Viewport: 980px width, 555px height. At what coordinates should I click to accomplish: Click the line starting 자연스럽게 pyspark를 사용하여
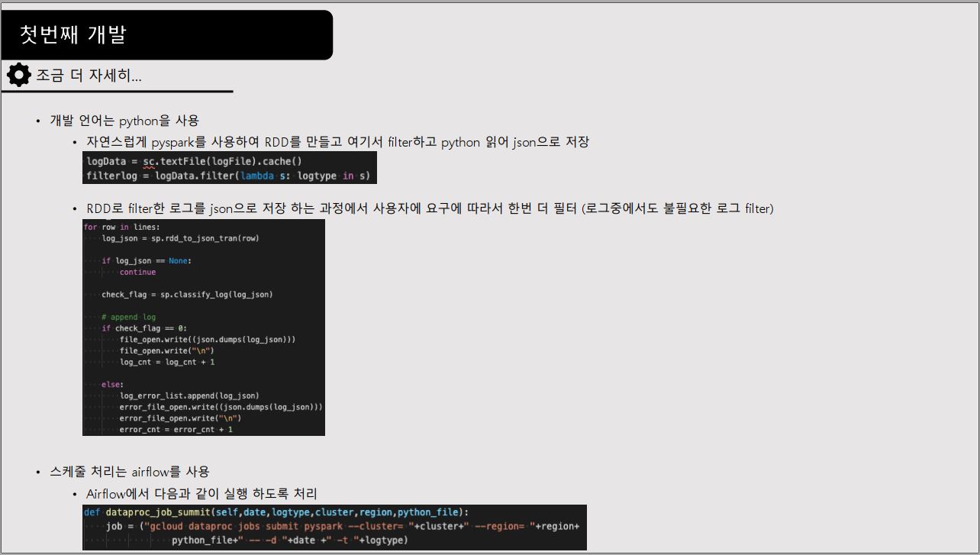(337, 142)
